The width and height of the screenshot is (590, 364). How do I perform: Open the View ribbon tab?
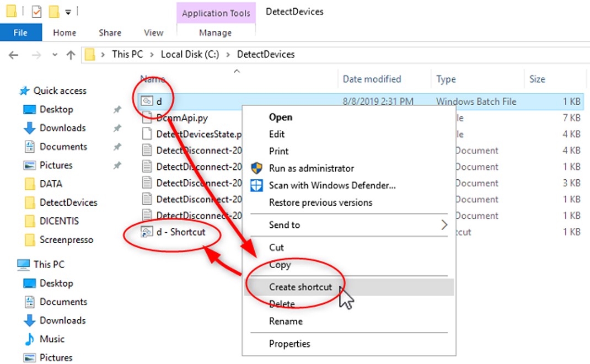pyautogui.click(x=153, y=33)
